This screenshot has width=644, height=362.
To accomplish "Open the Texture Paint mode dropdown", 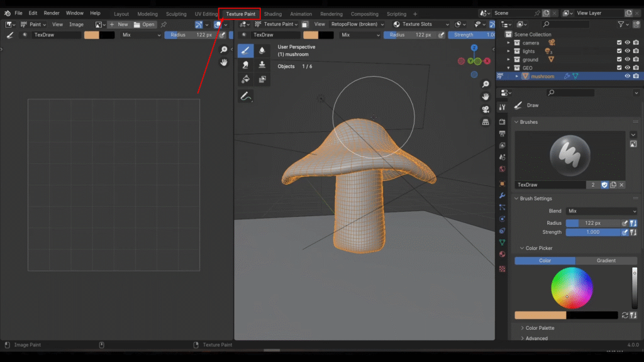I will tap(277, 25).
